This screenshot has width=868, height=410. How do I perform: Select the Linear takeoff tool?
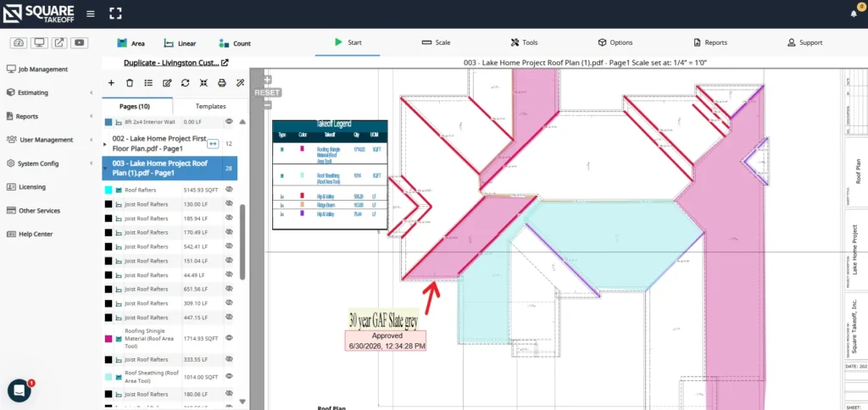tap(180, 43)
